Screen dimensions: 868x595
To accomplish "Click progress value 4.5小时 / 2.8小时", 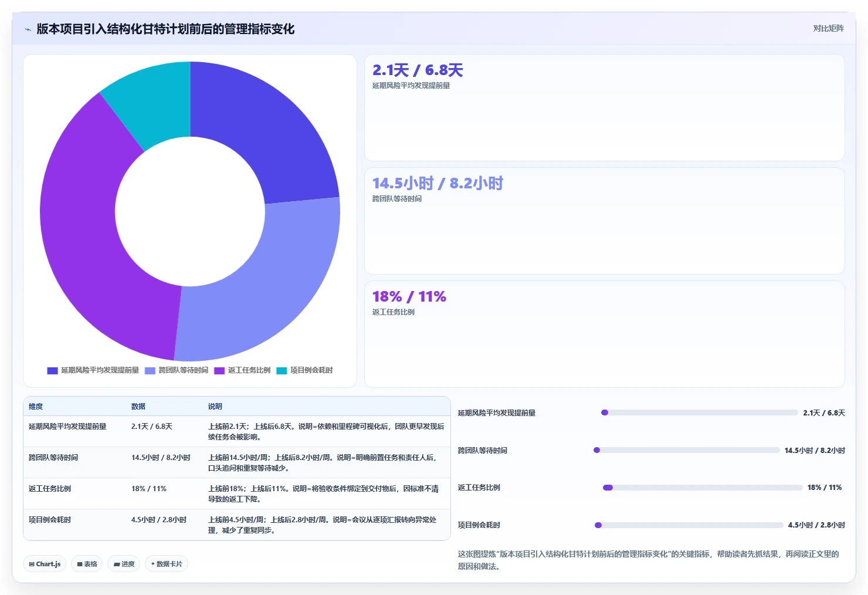I will (816, 525).
